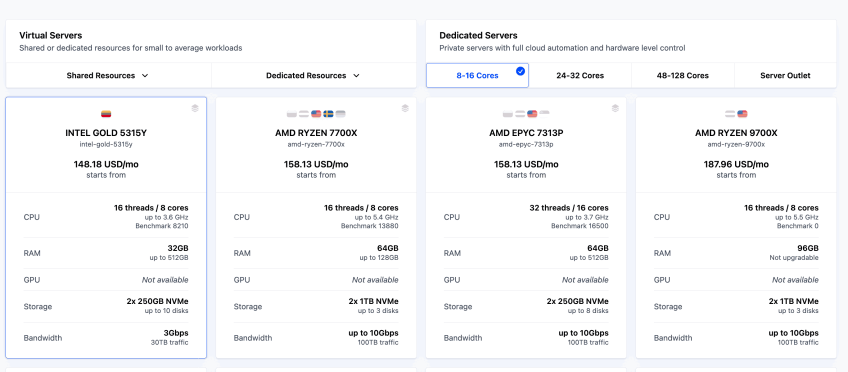Click the US flag on AMD RYZEN 9700X card

coord(742,114)
